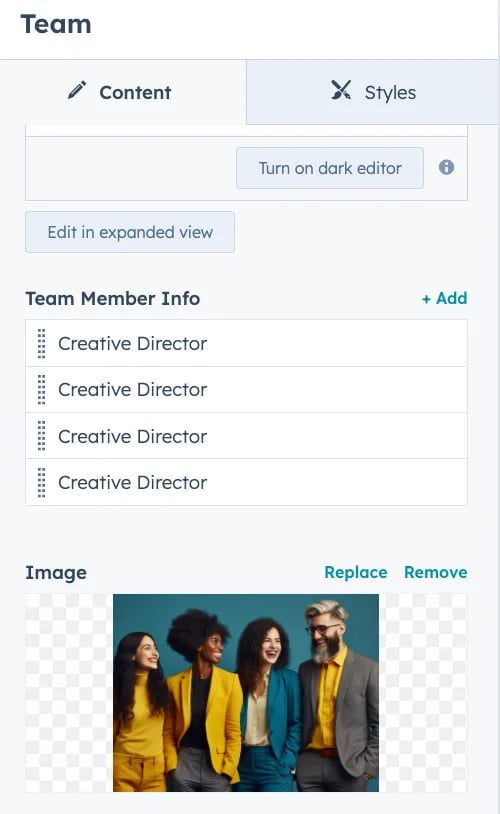Turn on dark editor

tap(330, 168)
